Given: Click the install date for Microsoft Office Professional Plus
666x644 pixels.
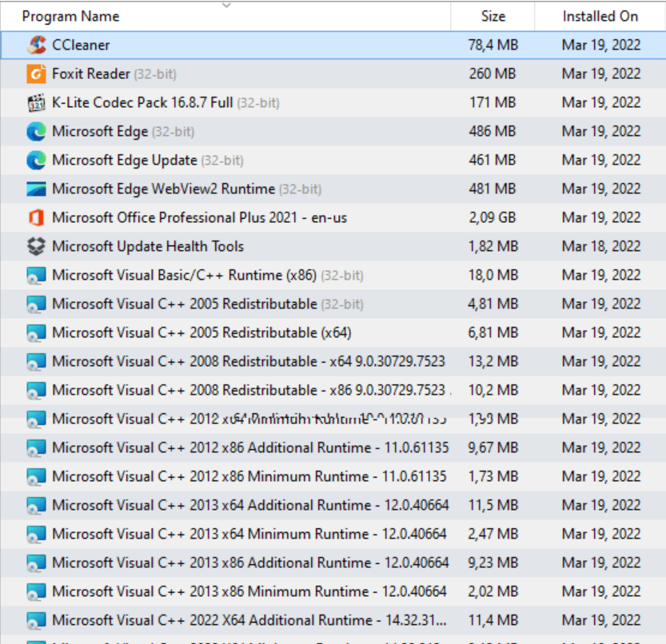Looking at the screenshot, I should coord(601,218).
